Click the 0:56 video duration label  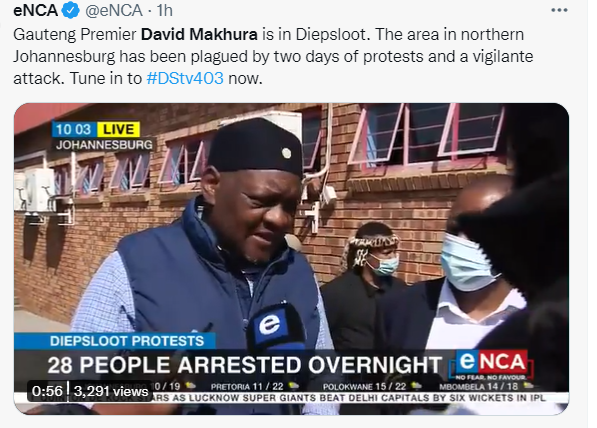[x=47, y=391]
